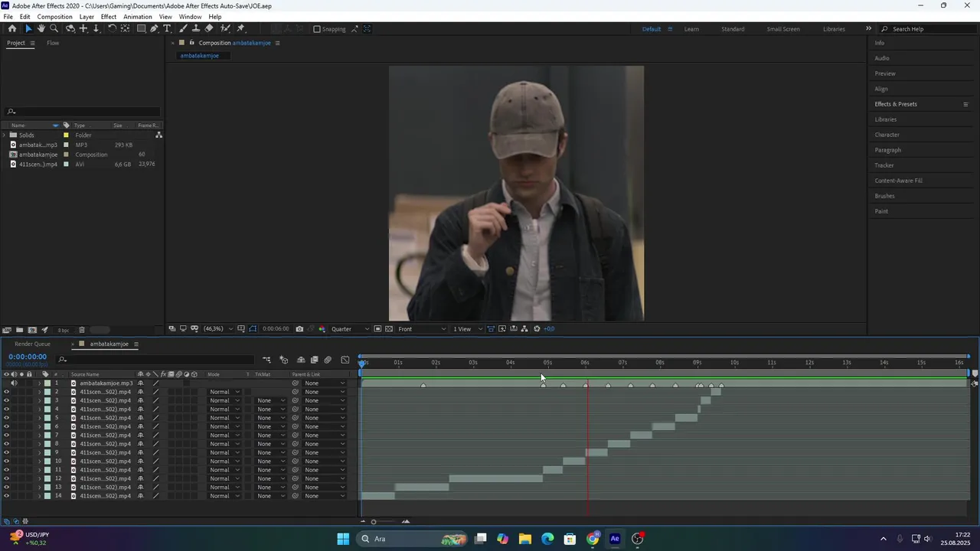Viewport: 980px width, 551px height.
Task: Take a snapshot with camera icon
Action: (299, 329)
